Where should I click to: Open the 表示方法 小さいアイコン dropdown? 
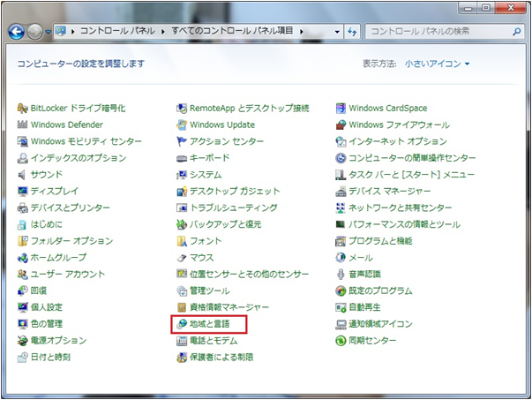[x=438, y=64]
